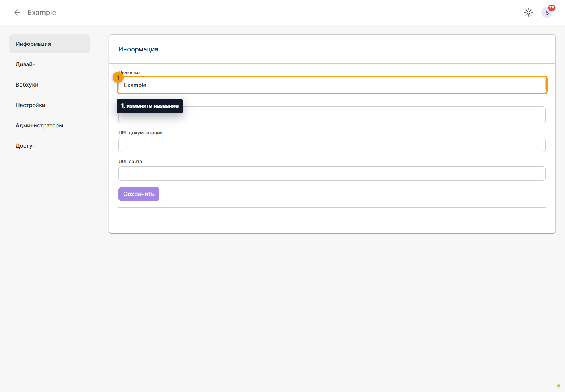Viewport: 565px width, 392px height.
Task: Click into the URL документации input field
Action: (332, 145)
